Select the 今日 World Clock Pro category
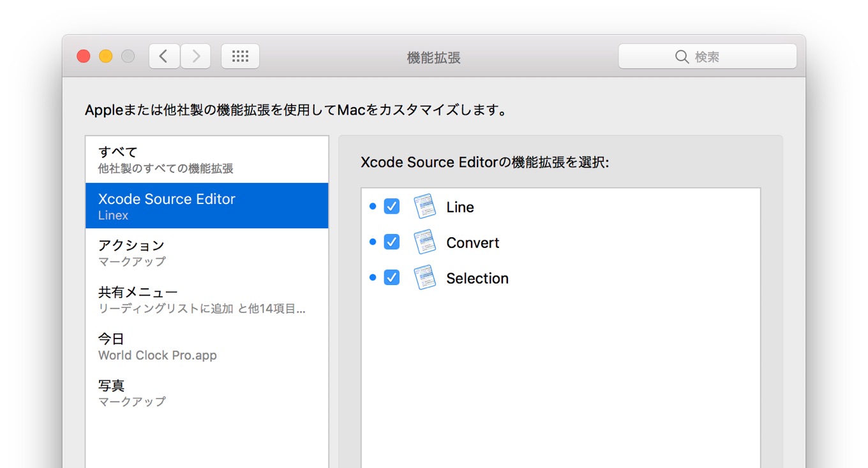The image size is (868, 468). click(x=207, y=346)
